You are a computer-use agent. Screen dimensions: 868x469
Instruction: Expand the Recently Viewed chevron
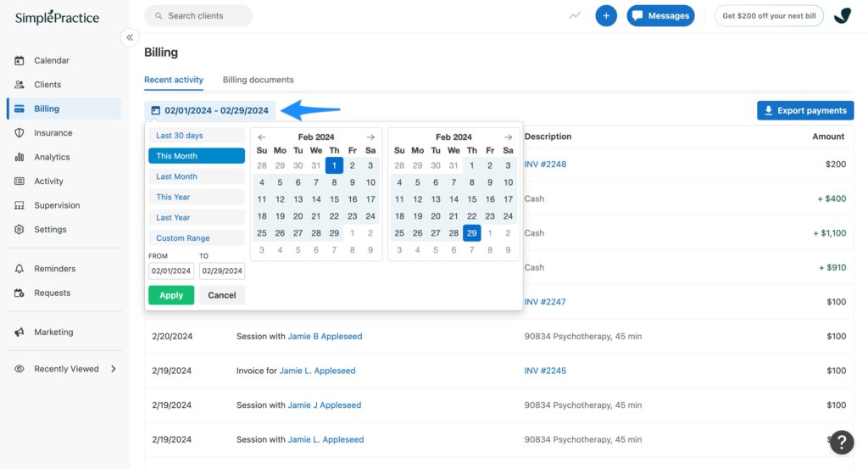[x=114, y=369]
